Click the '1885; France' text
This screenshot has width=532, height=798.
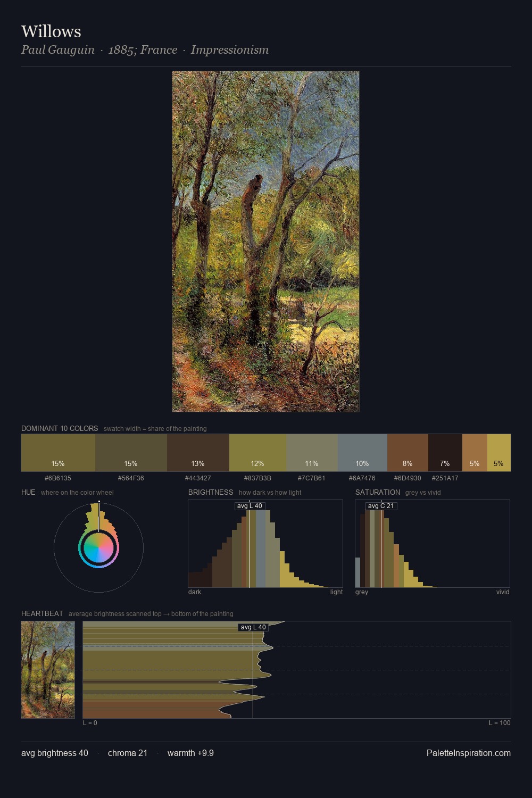[x=143, y=50]
